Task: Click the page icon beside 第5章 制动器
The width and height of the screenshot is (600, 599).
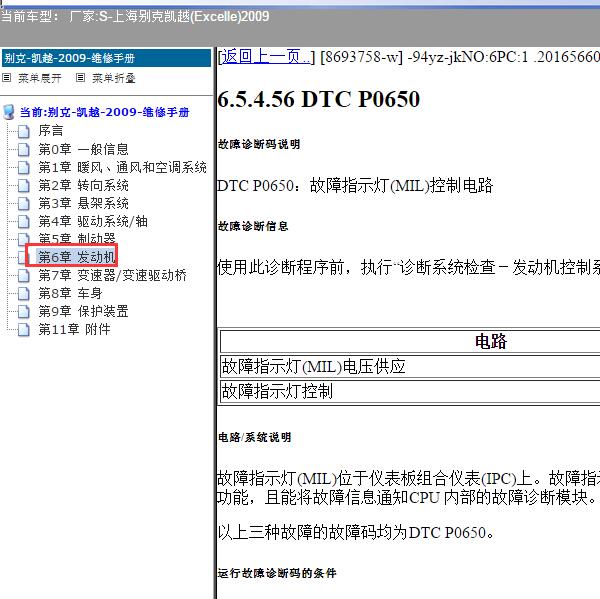Action: pos(24,239)
